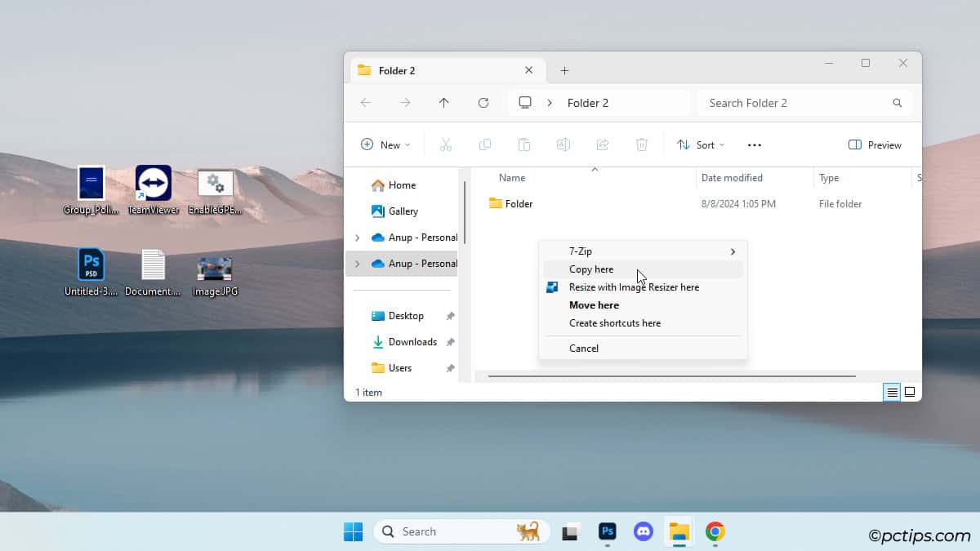The width and height of the screenshot is (980, 551).
Task: Click the Rename icon in toolbar
Action: coord(563,144)
